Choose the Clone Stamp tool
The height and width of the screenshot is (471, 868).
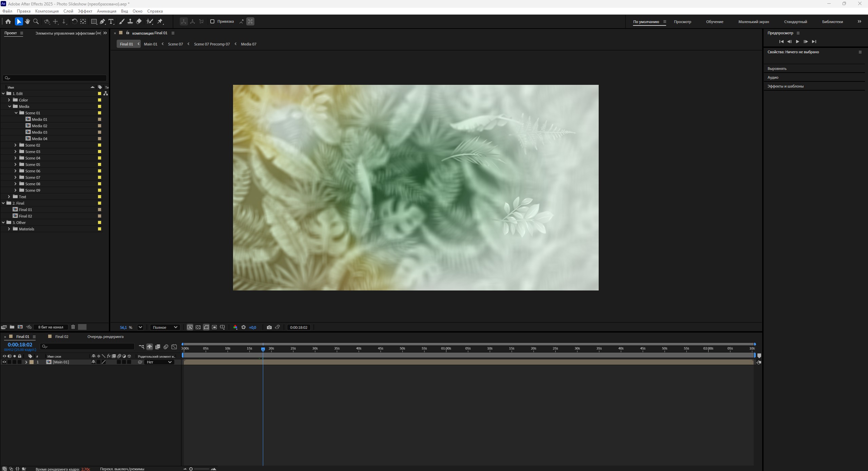click(x=130, y=21)
